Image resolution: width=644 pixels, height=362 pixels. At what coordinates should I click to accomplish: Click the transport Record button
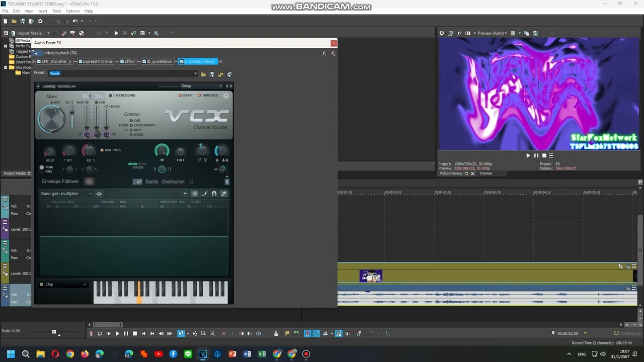[91, 333]
